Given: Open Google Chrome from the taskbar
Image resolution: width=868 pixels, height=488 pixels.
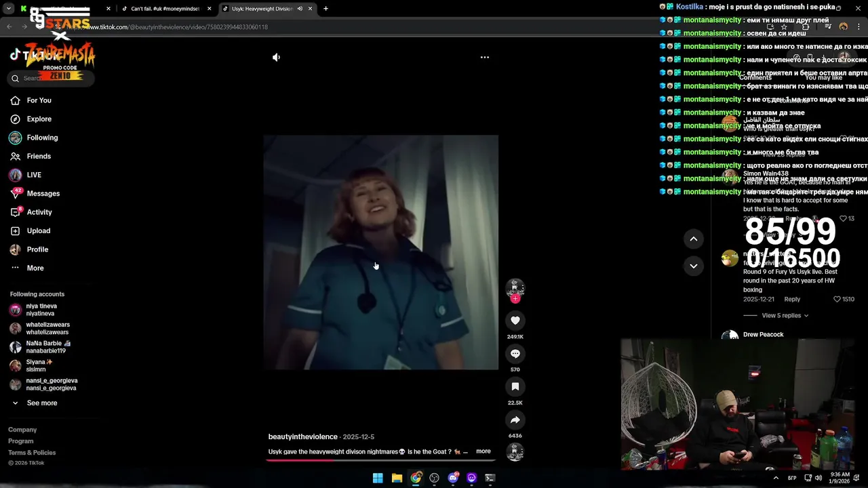Looking at the screenshot, I should pyautogui.click(x=416, y=478).
